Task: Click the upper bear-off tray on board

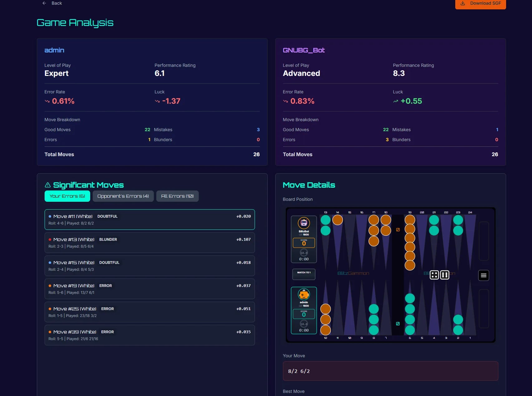Action: [484, 241]
